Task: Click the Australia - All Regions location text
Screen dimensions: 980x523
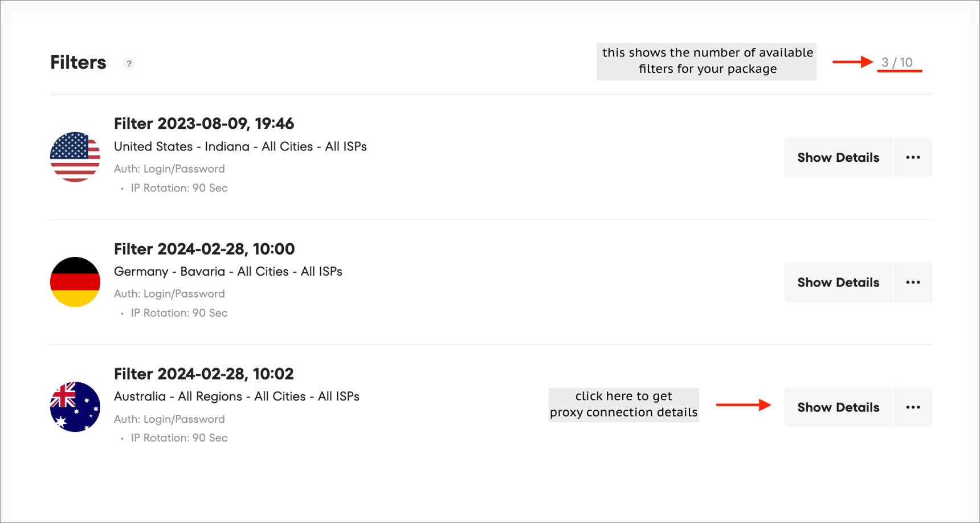Action: (236, 397)
